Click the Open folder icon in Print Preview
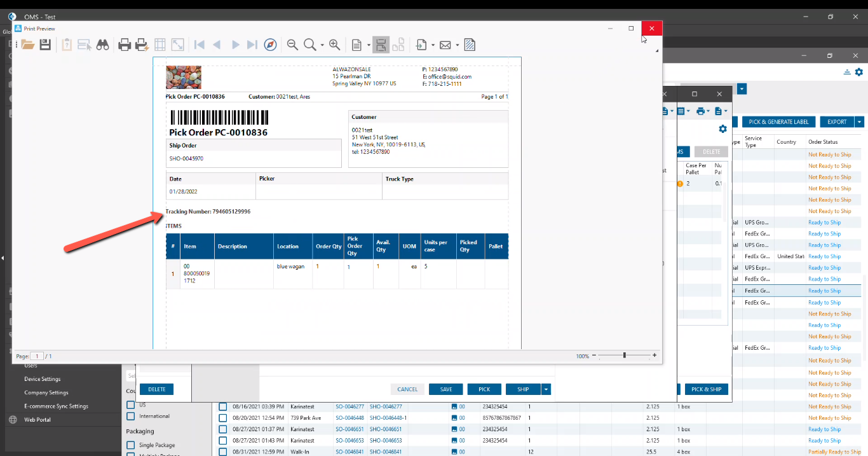Viewport: 868px width, 456px height. (27, 45)
